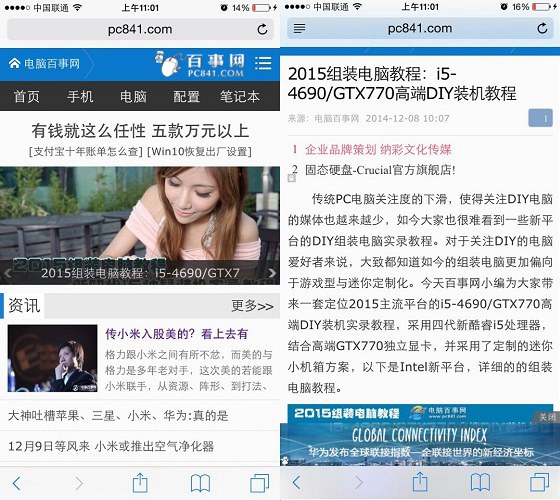Screen dimensions: 560x500
Task: Tap summary text 格力跟小米之间有所不忿
Action: [x=189, y=370]
